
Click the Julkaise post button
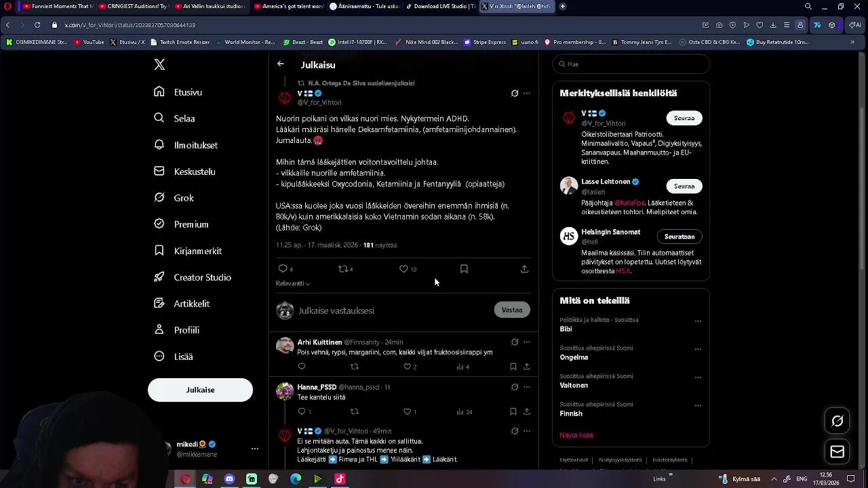pyautogui.click(x=200, y=390)
